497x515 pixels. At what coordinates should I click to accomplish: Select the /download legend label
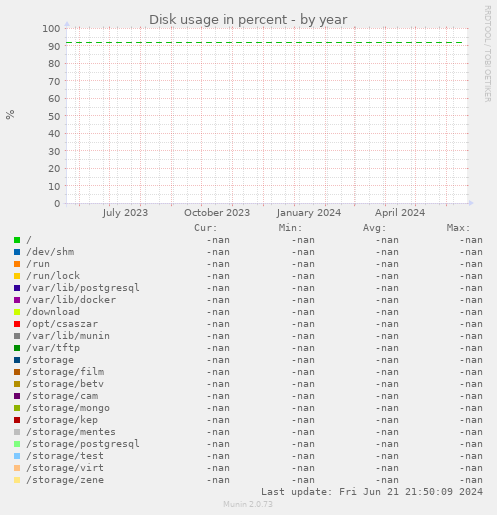[53, 312]
